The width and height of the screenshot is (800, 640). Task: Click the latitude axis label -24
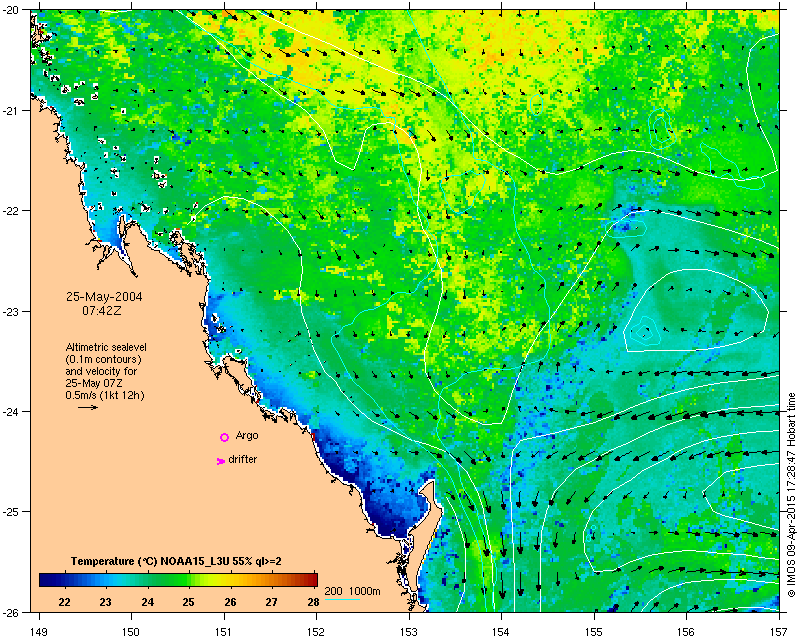click(10, 411)
